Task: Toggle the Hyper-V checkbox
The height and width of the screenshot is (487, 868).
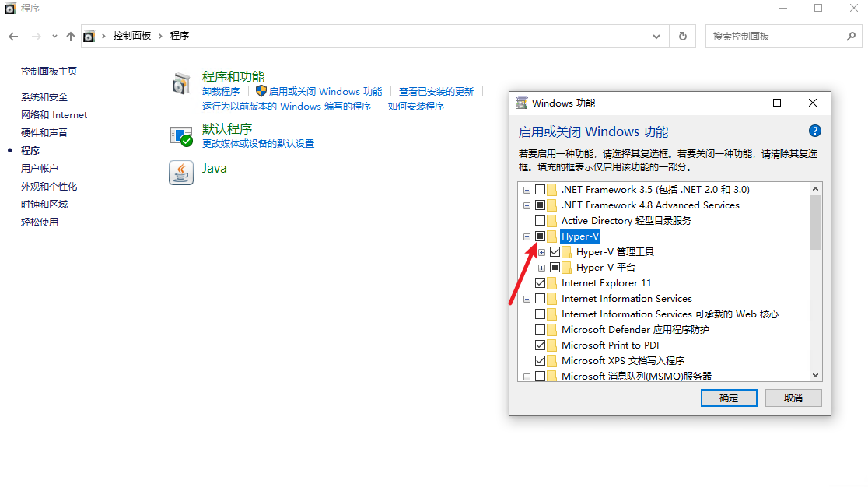Action: [540, 236]
